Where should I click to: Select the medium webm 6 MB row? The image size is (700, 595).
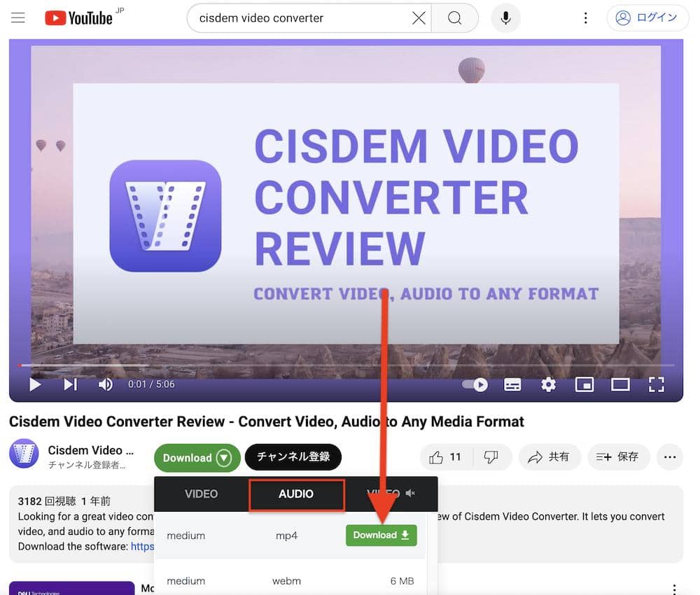(290, 581)
